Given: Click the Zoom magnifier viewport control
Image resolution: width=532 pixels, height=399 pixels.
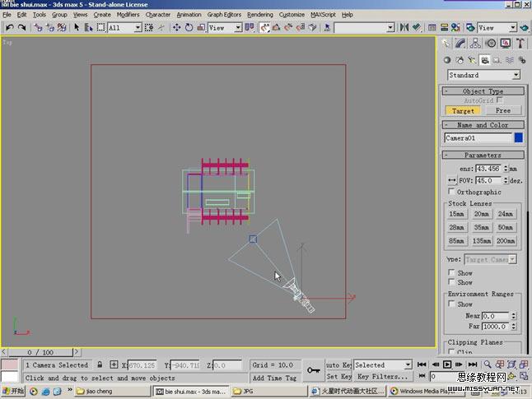Looking at the screenshot, I should (x=488, y=364).
